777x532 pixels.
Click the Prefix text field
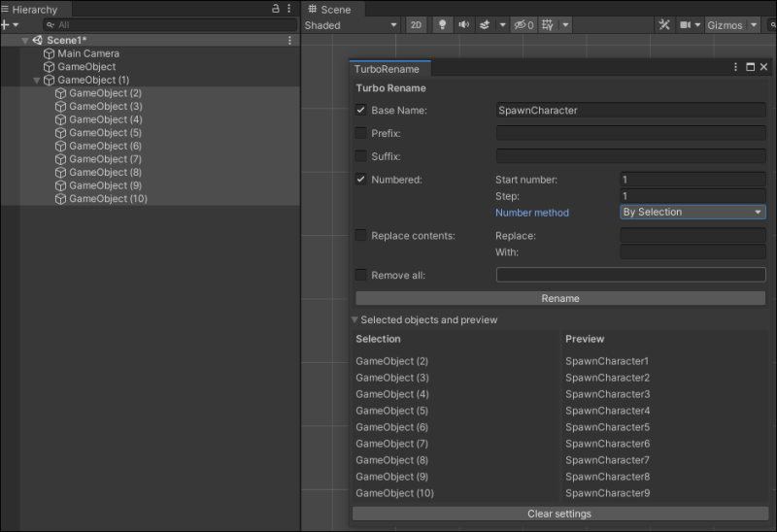click(x=630, y=133)
